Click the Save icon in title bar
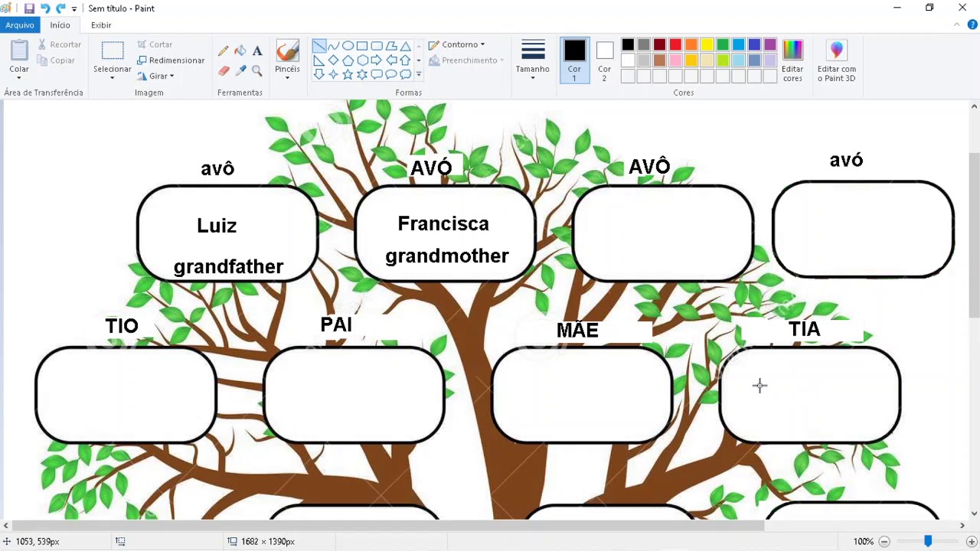This screenshot has height=551, width=980. pyautogui.click(x=29, y=8)
